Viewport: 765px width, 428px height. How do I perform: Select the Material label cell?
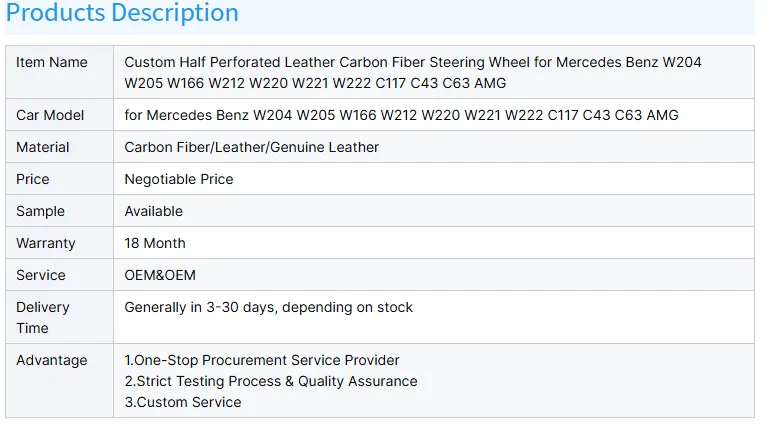pyautogui.click(x=43, y=147)
